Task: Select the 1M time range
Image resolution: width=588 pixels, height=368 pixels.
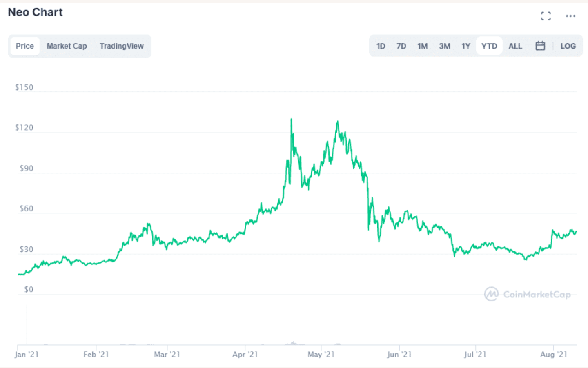Action: (423, 46)
